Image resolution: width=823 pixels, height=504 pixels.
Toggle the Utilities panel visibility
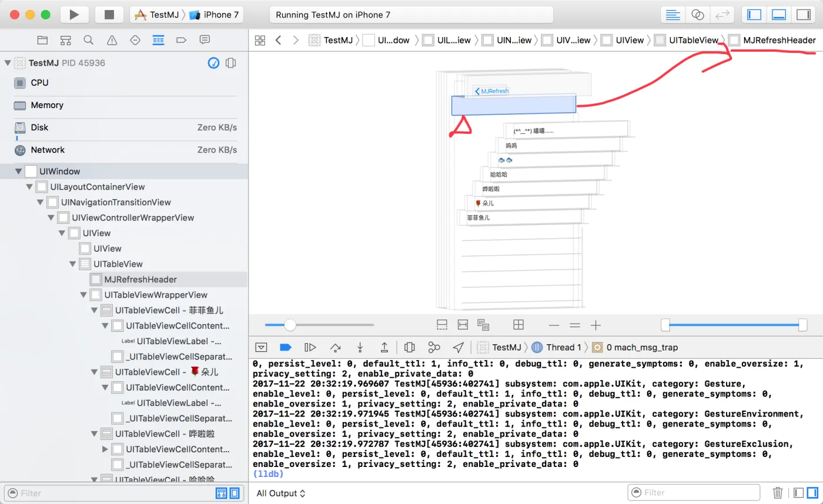click(x=803, y=15)
